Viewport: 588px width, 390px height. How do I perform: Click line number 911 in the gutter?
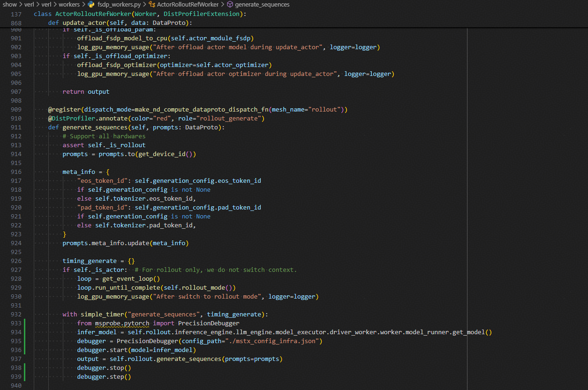15,127
